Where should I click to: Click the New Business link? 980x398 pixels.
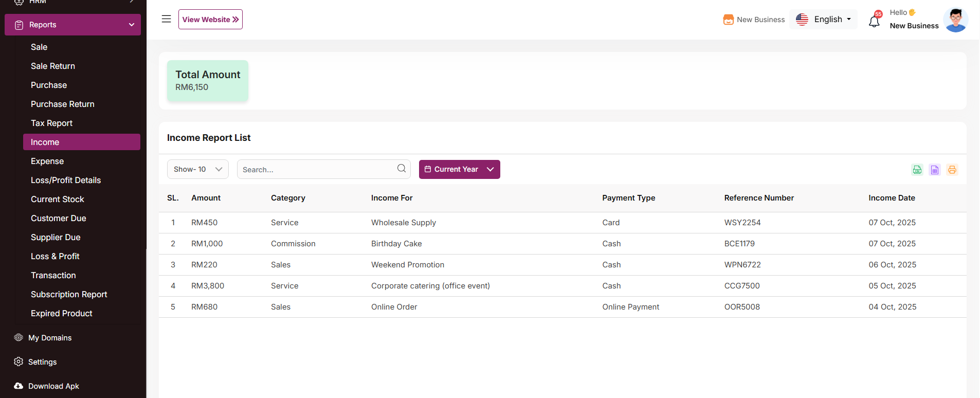pyautogui.click(x=754, y=20)
